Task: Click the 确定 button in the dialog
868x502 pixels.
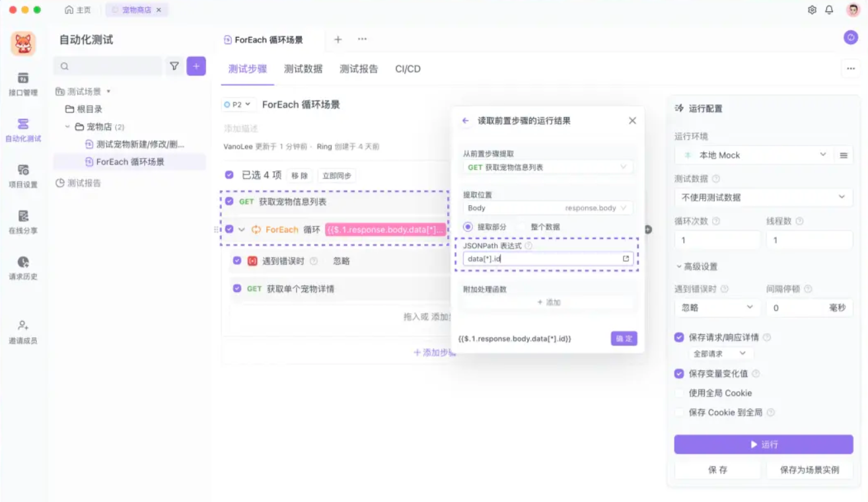Action: (x=623, y=338)
